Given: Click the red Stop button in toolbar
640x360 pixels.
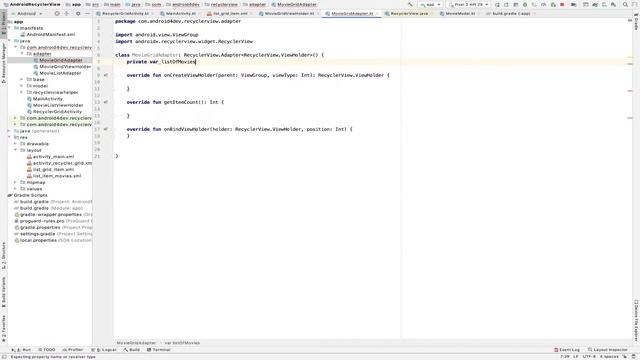Looking at the screenshot, I should pos(562,4).
